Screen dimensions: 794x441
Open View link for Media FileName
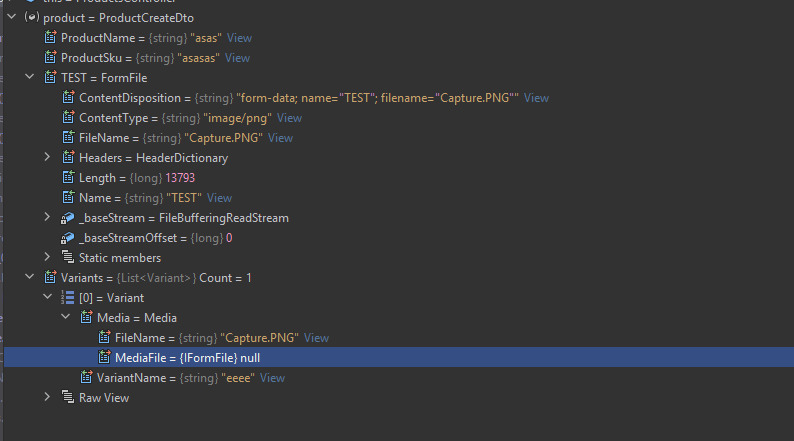tap(316, 338)
